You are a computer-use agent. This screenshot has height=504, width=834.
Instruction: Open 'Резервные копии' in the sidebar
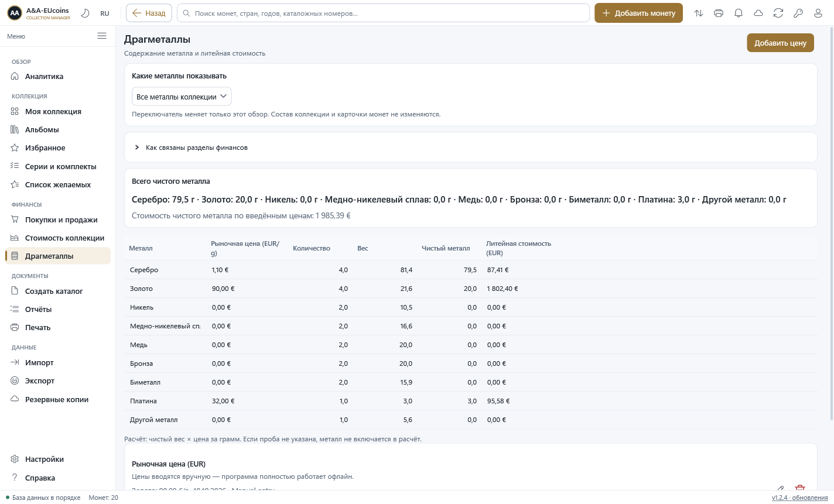(57, 399)
